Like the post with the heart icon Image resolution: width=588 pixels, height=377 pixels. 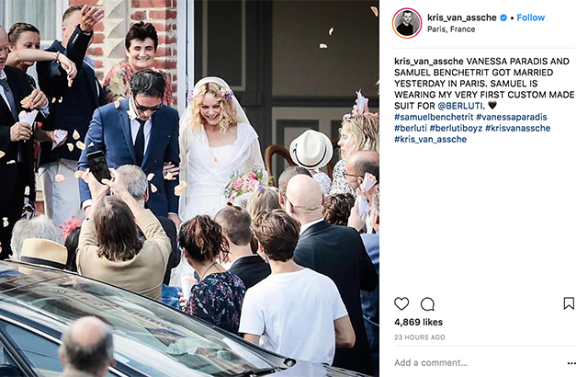(x=401, y=303)
